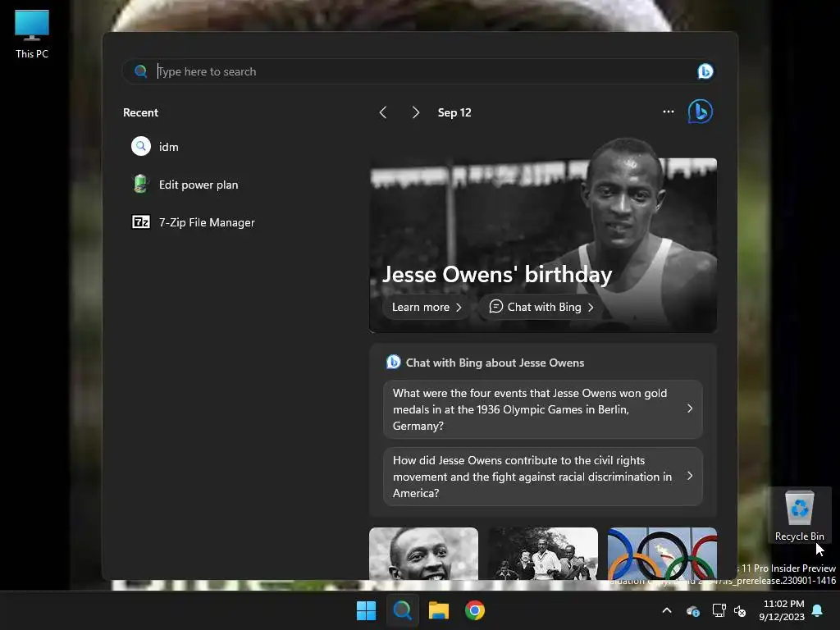Open Jesse Owens' birthday headline
Screen dimensions: 840x630
(496, 274)
